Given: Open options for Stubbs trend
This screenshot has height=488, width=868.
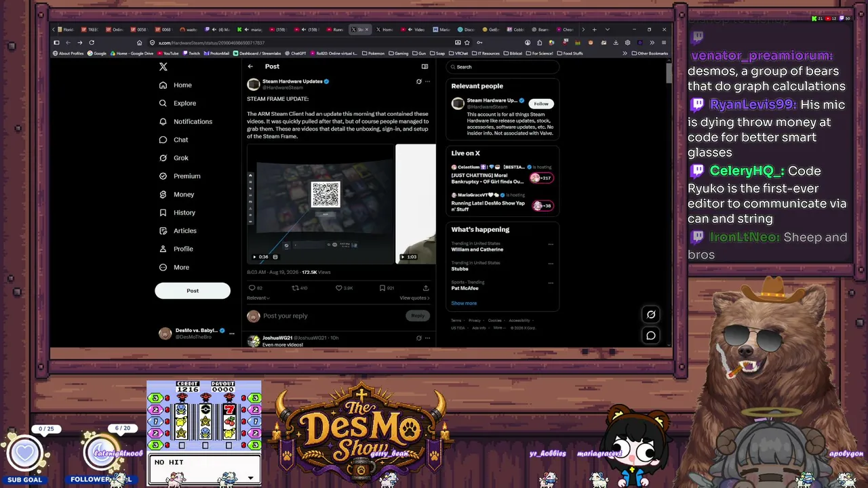Looking at the screenshot, I should 551,263.
